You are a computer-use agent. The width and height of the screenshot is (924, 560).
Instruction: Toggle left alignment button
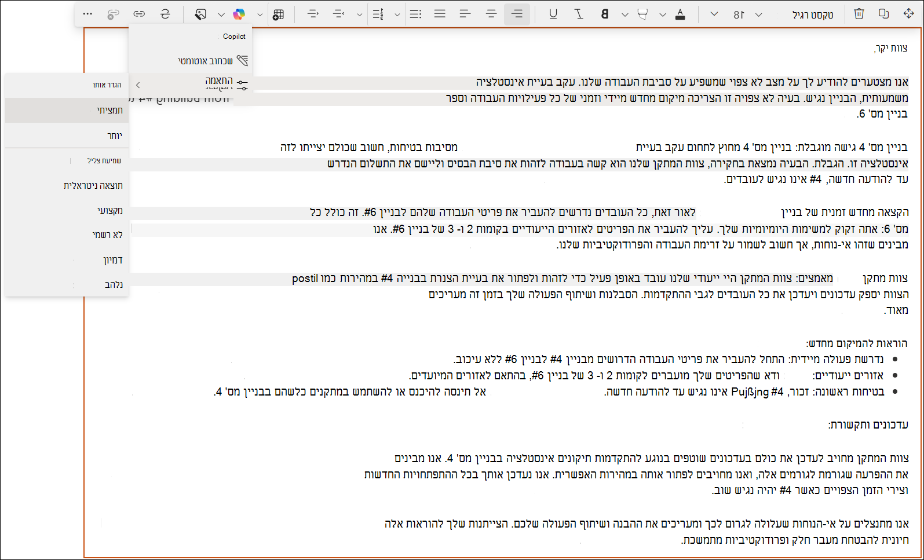[x=465, y=14]
